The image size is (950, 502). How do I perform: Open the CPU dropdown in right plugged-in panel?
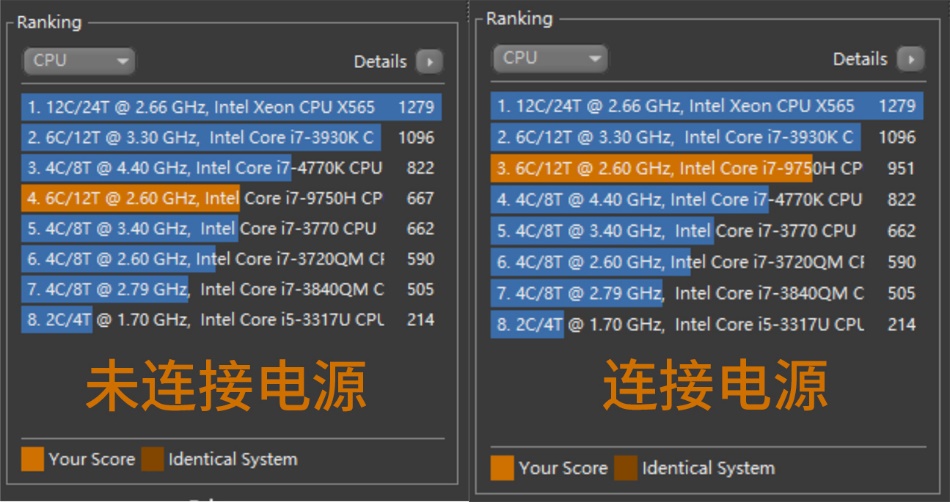[550, 59]
